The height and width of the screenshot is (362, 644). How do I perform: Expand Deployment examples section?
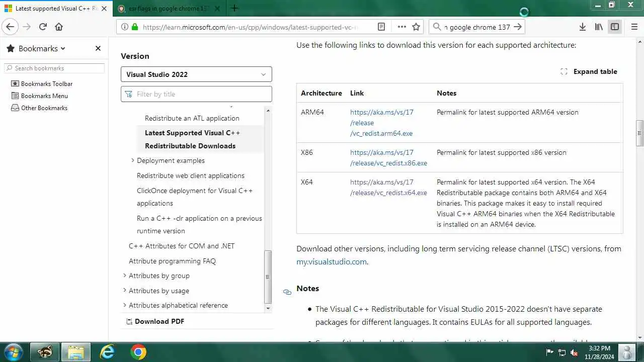click(171, 160)
